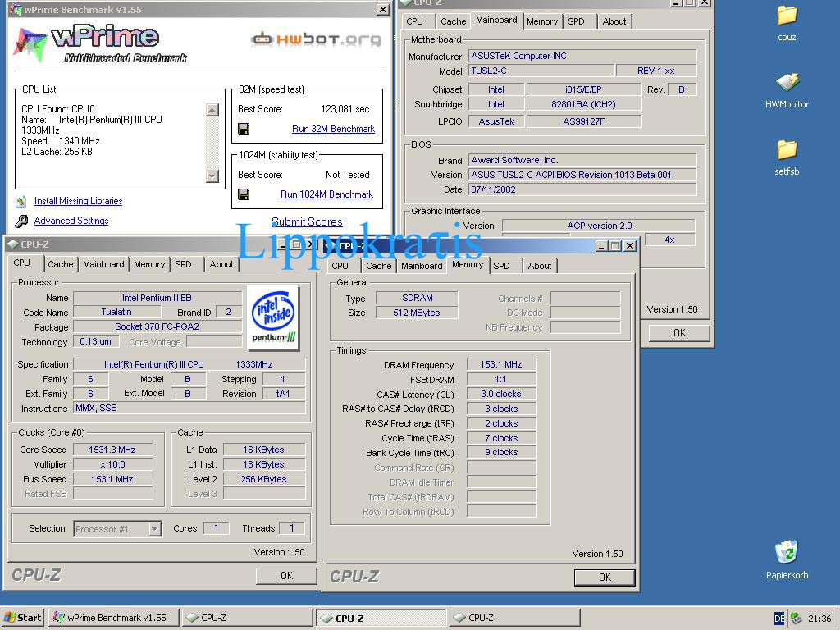Viewport: 840px width, 630px height.
Task: Click the Code Name Tualatin field
Action: (x=116, y=312)
